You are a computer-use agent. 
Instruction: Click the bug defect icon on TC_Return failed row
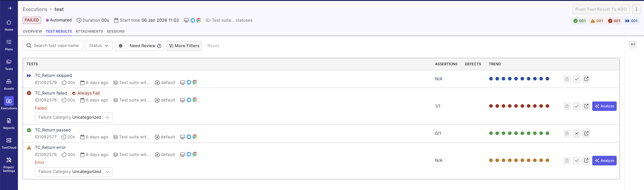567,106
